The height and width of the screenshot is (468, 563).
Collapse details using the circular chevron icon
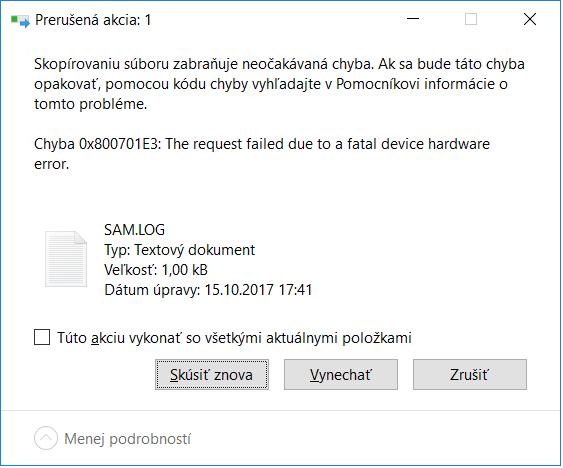click(46, 438)
